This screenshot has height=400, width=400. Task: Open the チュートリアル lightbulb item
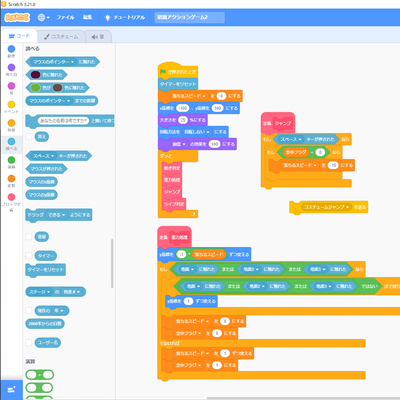(125, 17)
